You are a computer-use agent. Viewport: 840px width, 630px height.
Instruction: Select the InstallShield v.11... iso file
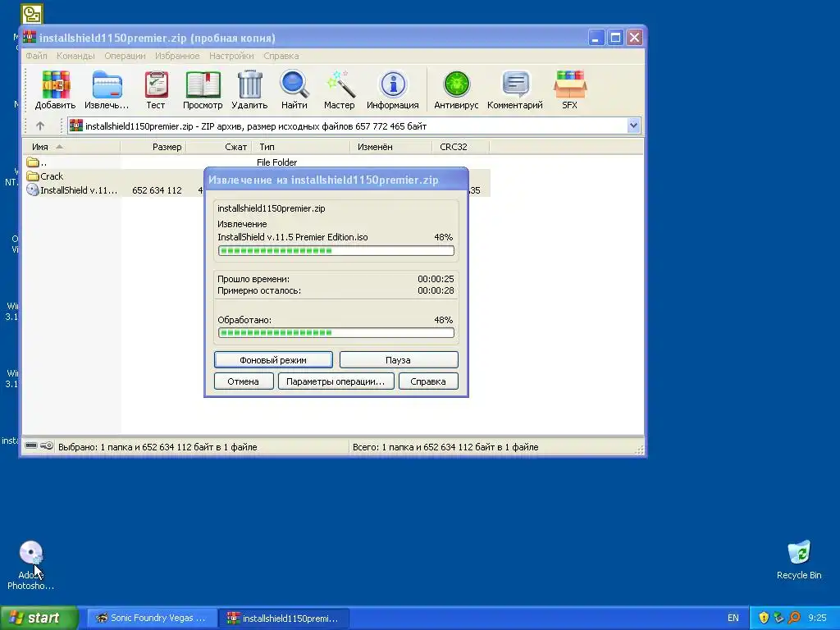pyautogui.click(x=72, y=190)
